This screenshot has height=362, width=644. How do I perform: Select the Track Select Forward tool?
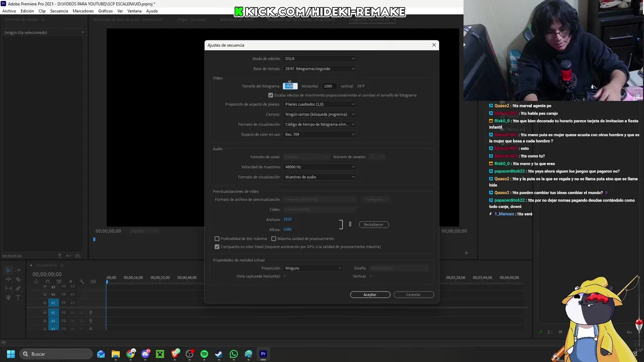[x=18, y=270]
